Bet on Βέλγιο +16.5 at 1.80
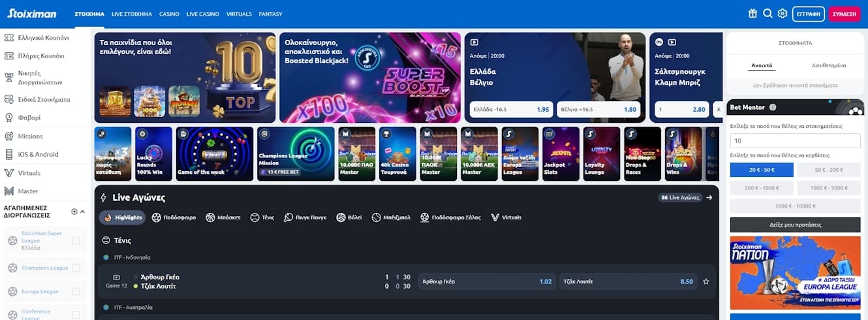The height and width of the screenshot is (320, 868). coord(598,109)
